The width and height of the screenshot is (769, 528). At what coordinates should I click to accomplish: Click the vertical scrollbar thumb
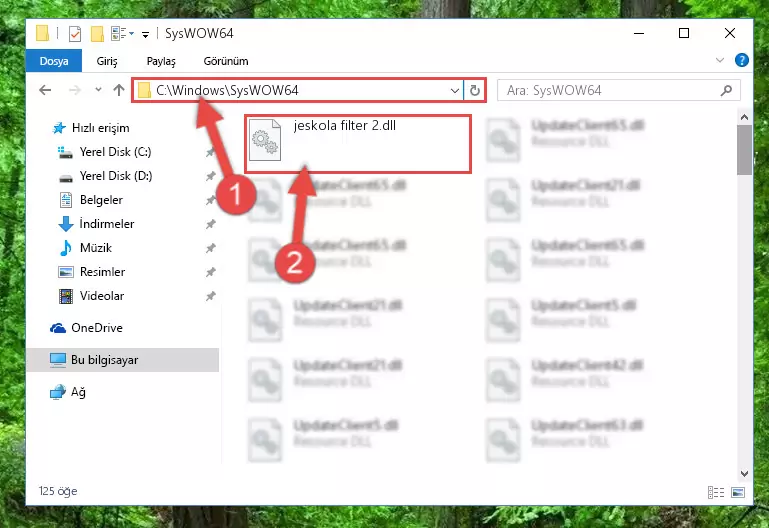[744, 150]
